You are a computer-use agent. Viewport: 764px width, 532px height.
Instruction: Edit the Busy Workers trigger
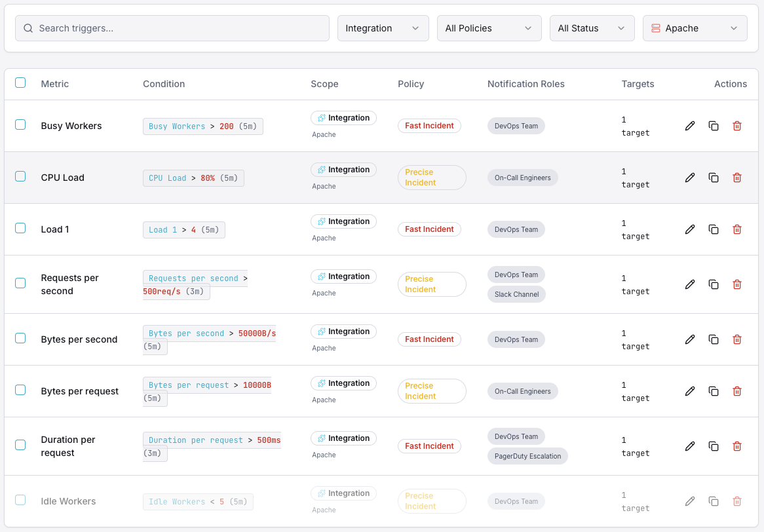click(689, 125)
